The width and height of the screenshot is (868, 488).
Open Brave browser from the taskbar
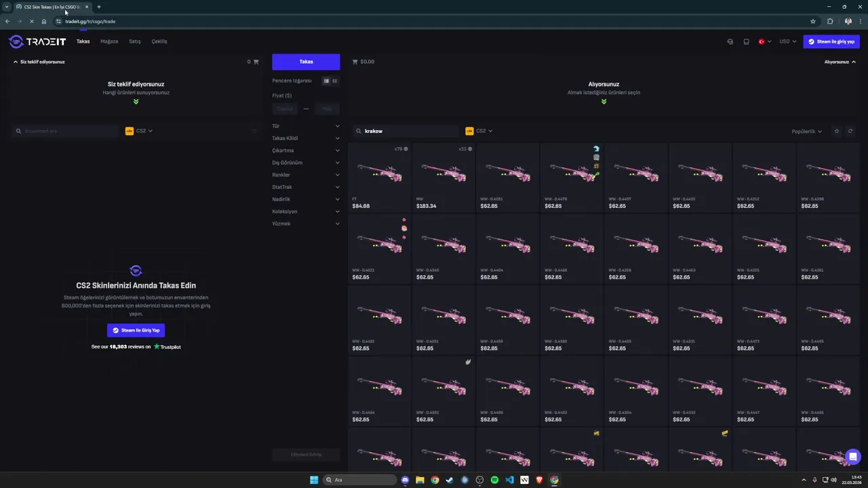[539, 480]
